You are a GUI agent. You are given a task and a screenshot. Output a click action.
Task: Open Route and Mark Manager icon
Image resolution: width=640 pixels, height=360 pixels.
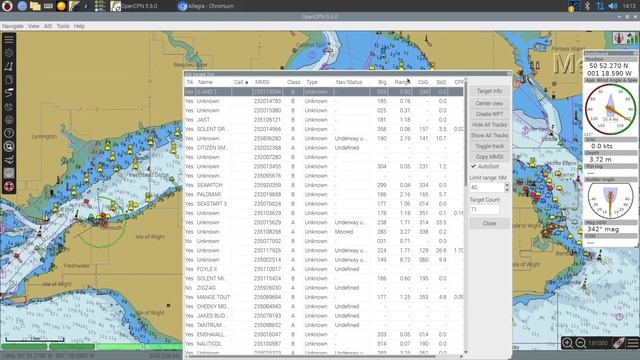9,80
